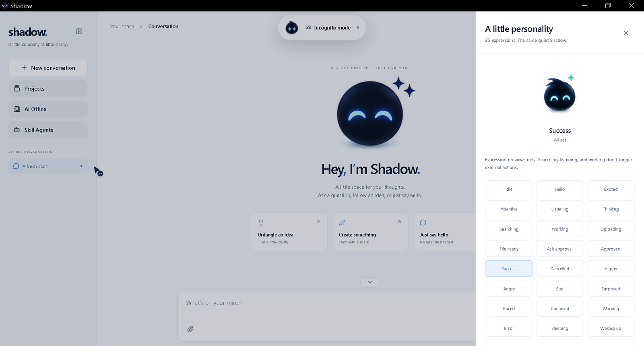
Task: Click the Shadow logo in the sidebar
Action: (28, 32)
